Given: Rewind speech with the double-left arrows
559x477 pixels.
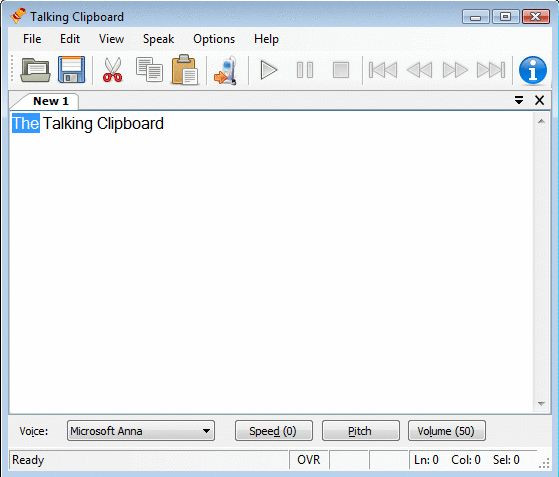Looking at the screenshot, I should tap(419, 70).
